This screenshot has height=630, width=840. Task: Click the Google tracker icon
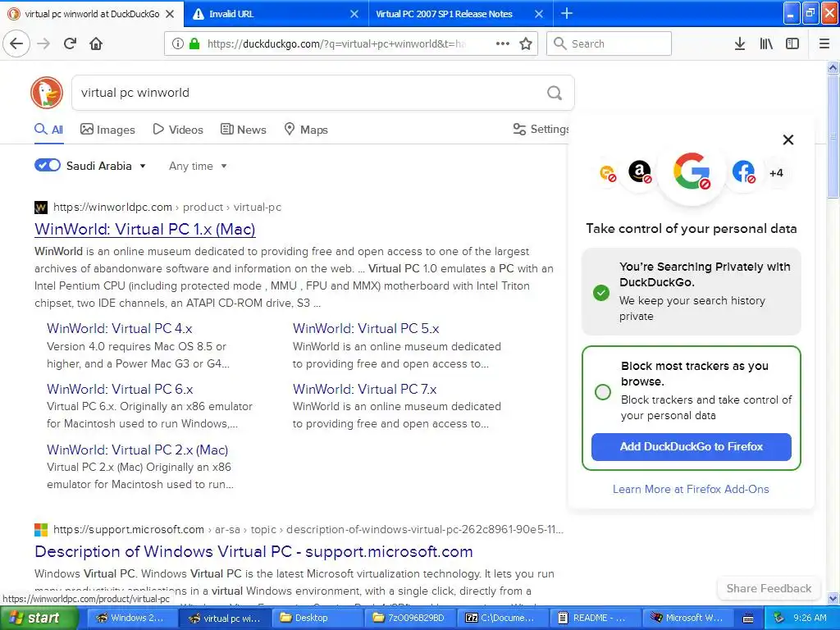pyautogui.click(x=692, y=171)
